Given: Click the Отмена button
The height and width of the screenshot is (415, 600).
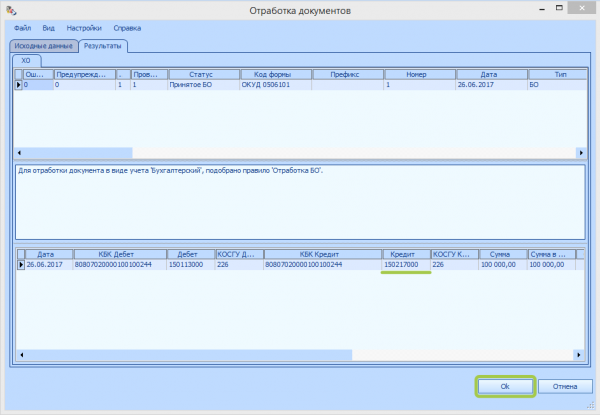Looking at the screenshot, I should coord(565,386).
